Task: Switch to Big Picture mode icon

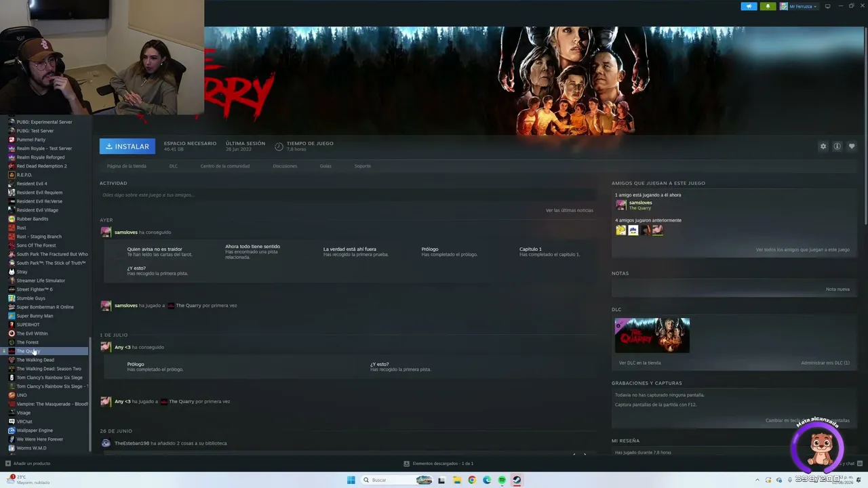Action: click(x=827, y=6)
